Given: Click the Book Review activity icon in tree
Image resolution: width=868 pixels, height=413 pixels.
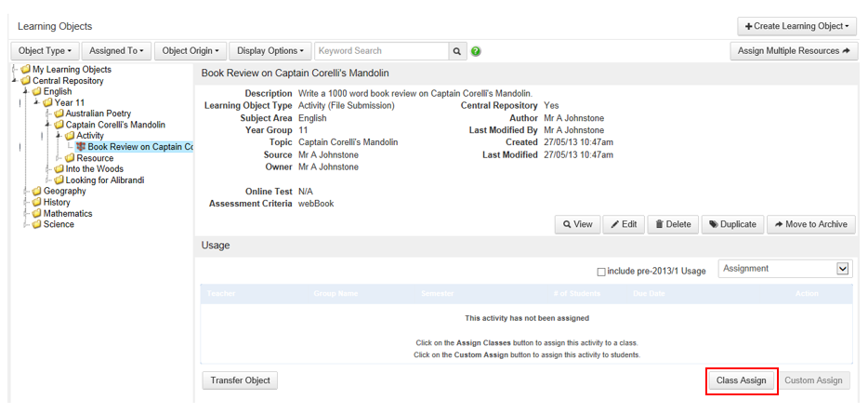Looking at the screenshot, I should [x=81, y=147].
